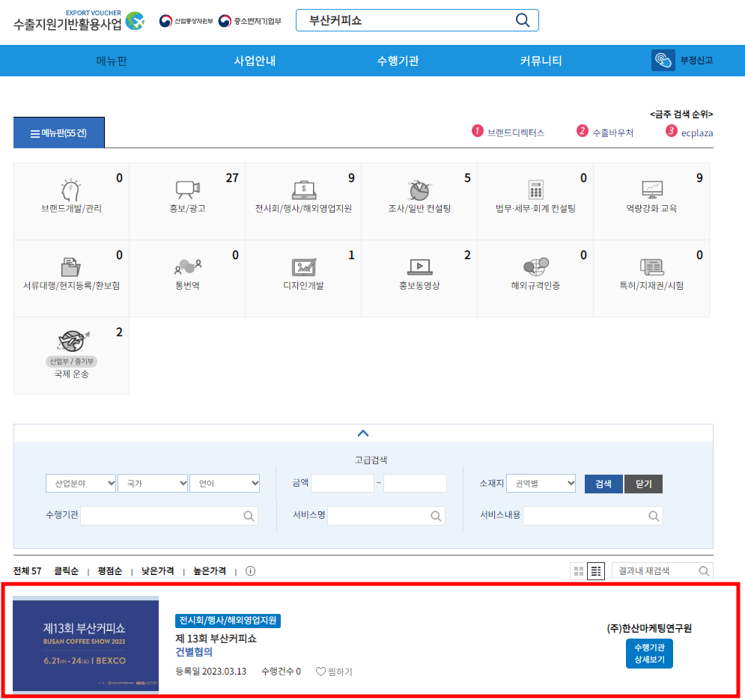Click the 닫기 button
Viewport: 745px width, 700px height.
(643, 484)
